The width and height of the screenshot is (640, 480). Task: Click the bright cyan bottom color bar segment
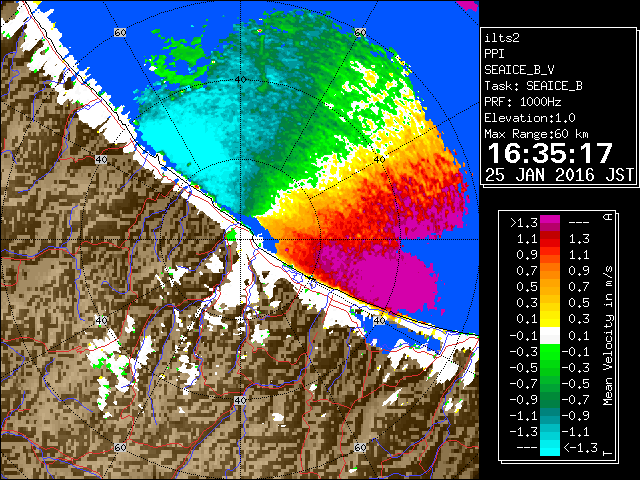[x=550, y=448]
